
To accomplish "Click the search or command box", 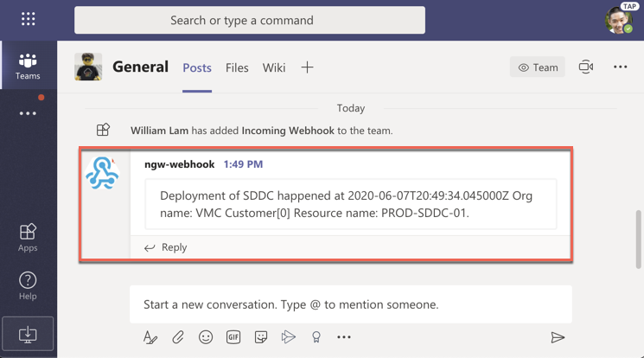I will [x=250, y=20].
